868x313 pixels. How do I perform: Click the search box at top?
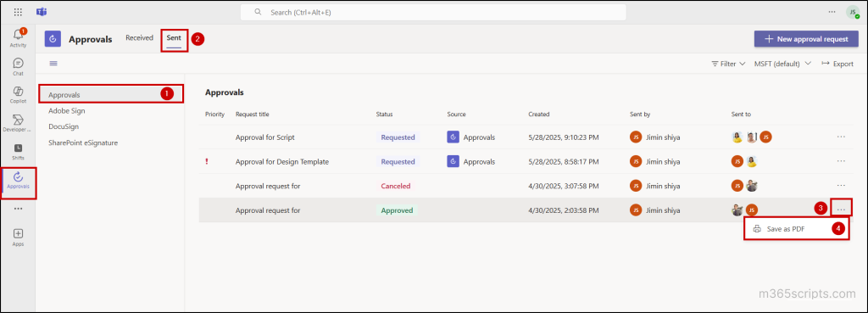pos(433,12)
